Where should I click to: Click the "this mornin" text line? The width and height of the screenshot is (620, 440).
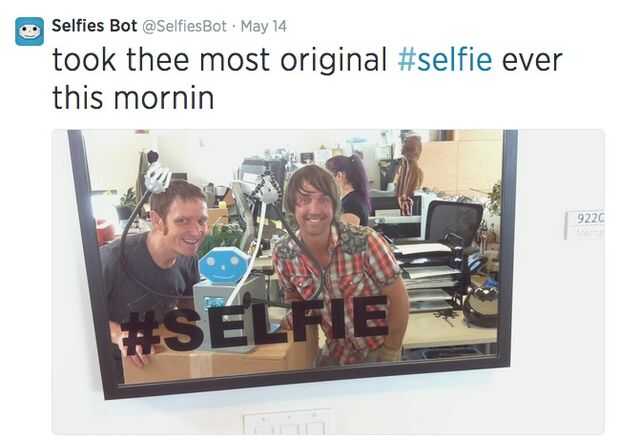point(133,98)
